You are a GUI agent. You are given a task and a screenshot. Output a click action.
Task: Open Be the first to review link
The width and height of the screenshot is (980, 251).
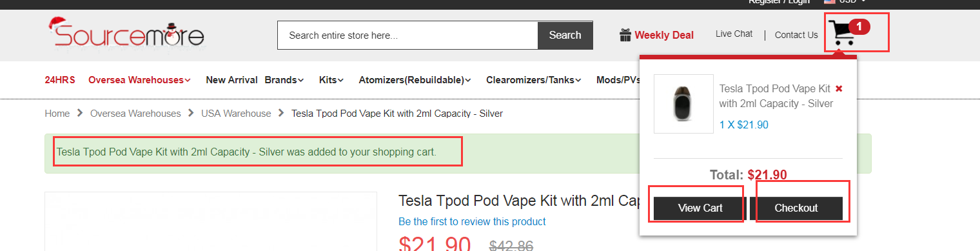472,221
